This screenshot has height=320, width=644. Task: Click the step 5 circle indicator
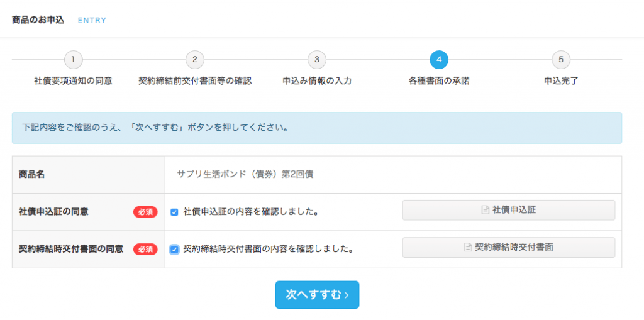561,60
